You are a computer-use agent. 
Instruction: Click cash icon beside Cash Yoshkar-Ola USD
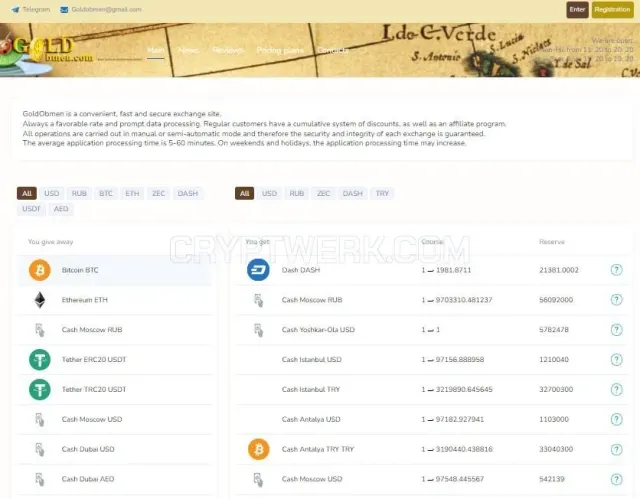(x=258, y=330)
